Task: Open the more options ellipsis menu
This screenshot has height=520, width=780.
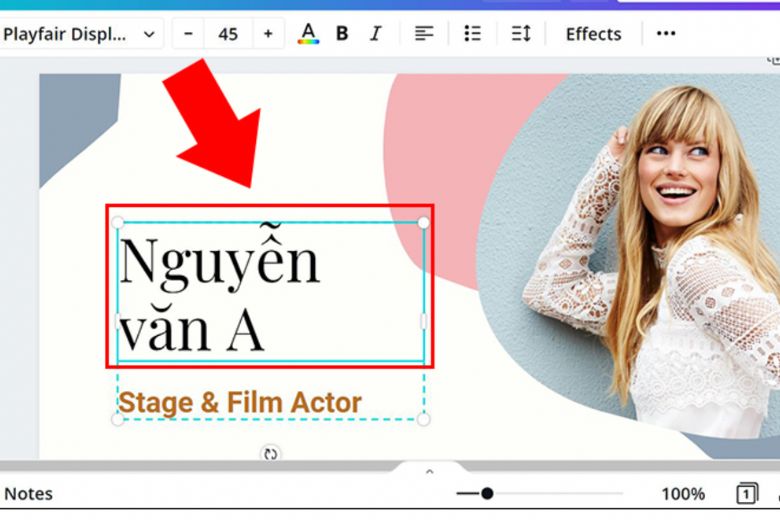Action: coord(666,34)
